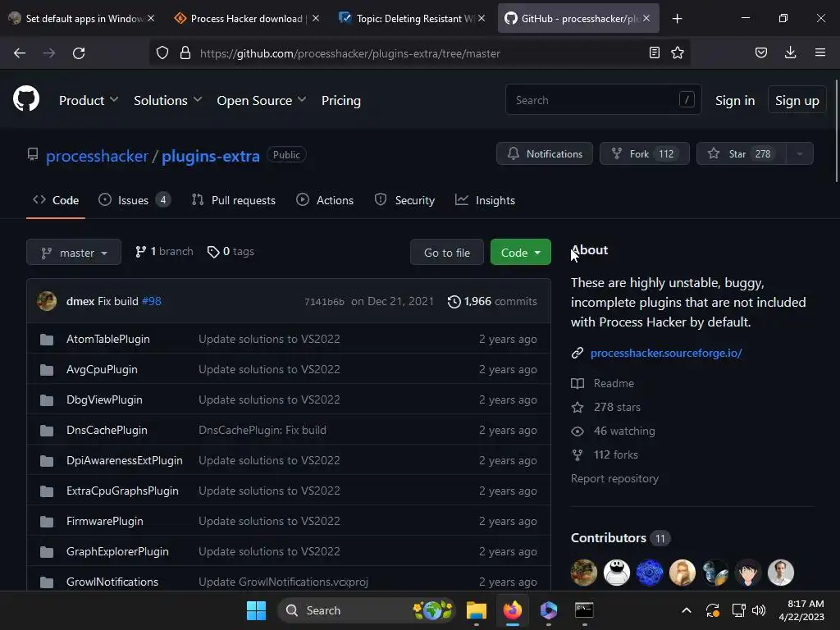View the 0 tags link
Image resolution: width=840 pixels, height=630 pixels.
coord(231,251)
